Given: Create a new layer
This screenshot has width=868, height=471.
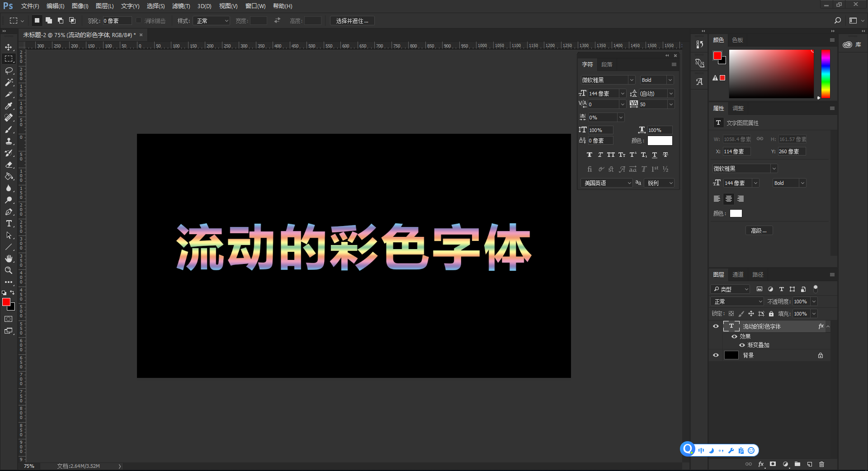Looking at the screenshot, I should [810, 464].
